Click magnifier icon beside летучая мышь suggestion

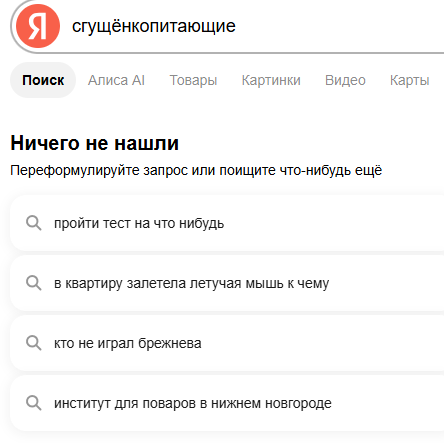[x=34, y=283]
